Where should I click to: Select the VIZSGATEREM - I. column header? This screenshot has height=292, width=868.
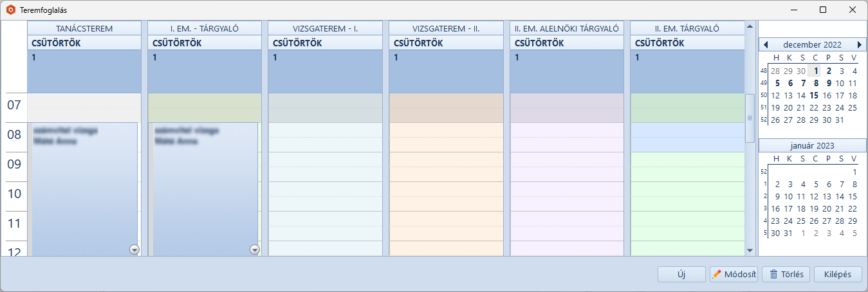tap(325, 28)
